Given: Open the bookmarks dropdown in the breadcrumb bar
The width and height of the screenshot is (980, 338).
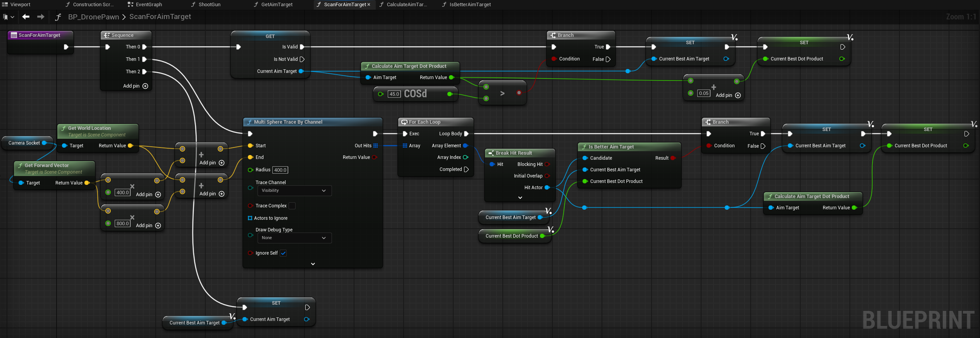Looking at the screenshot, I should (x=9, y=17).
